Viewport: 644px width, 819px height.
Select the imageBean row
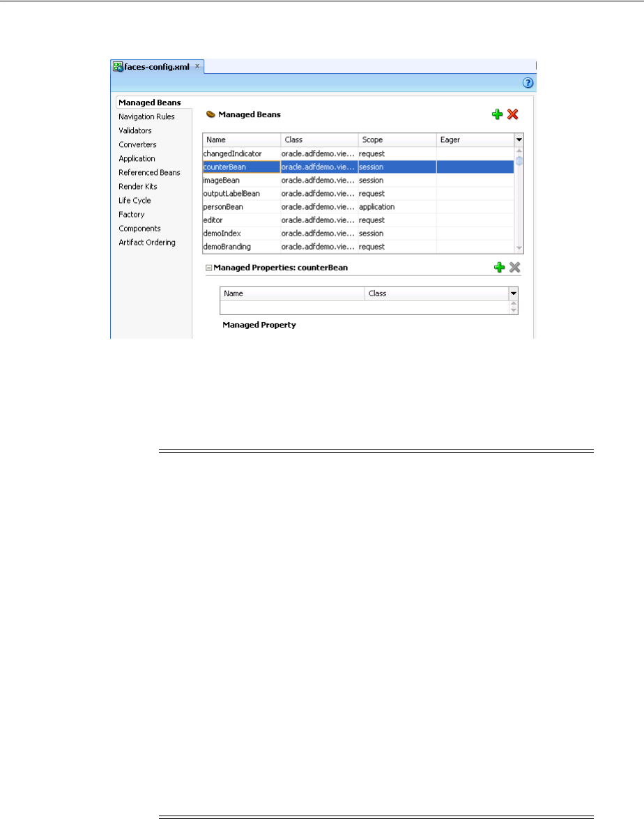358,181
